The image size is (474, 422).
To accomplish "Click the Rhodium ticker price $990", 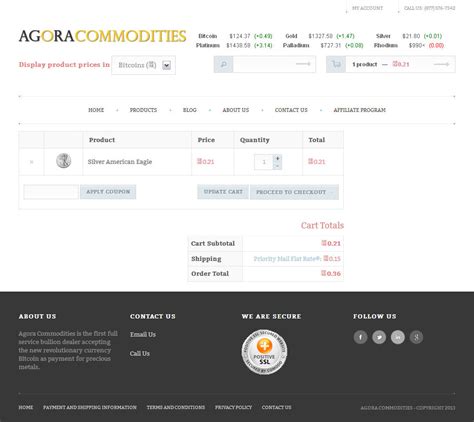I will point(417,45).
